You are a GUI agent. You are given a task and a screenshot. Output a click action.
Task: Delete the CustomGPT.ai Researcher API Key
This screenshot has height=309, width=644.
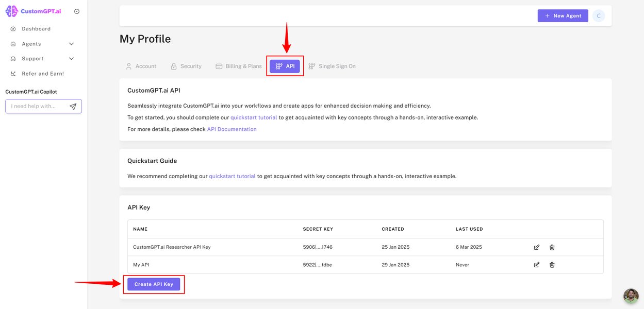click(552, 247)
